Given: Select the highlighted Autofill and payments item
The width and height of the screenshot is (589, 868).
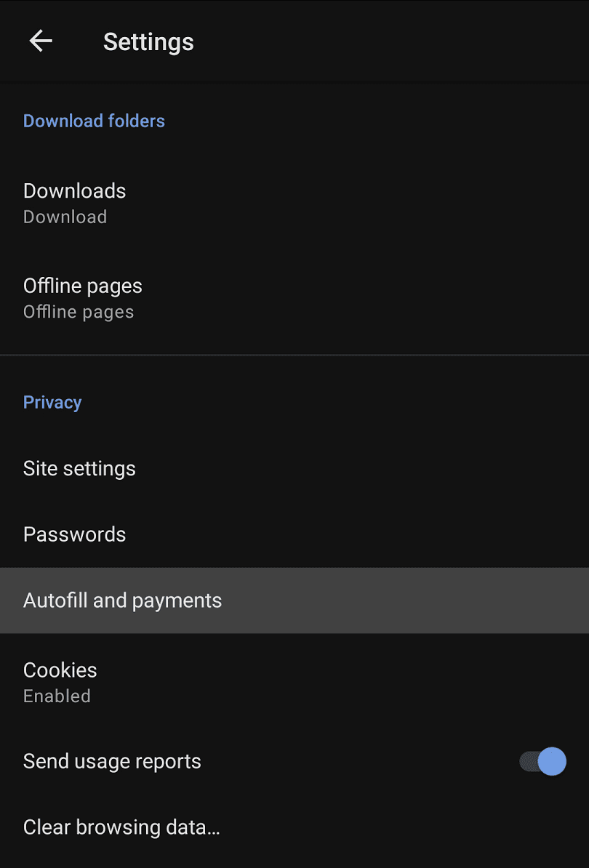Looking at the screenshot, I should 294,600.
